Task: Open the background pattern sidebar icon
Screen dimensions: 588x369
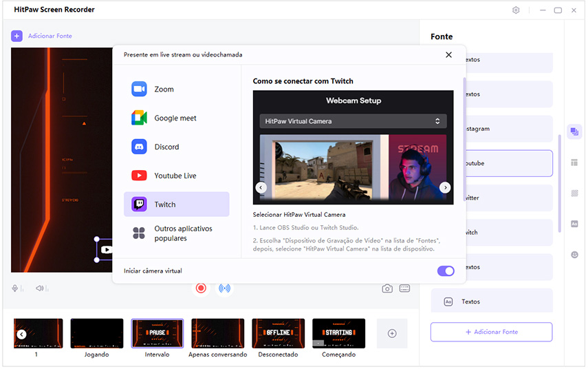Action: tap(574, 193)
